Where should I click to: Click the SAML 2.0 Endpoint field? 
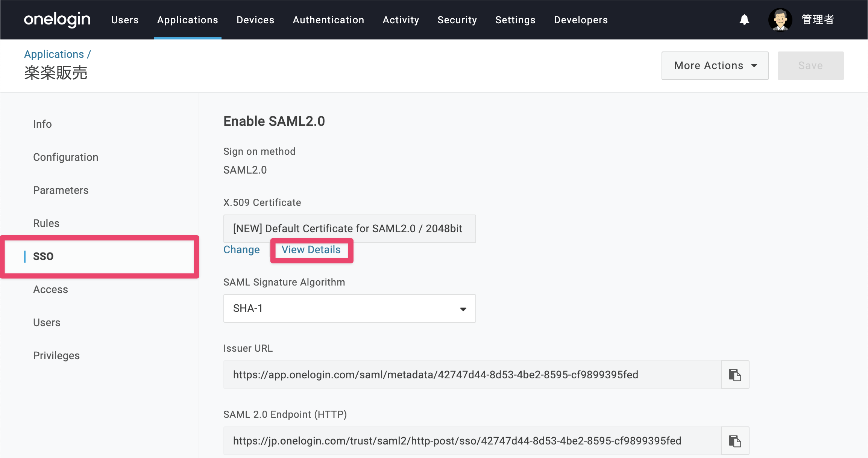472,441
